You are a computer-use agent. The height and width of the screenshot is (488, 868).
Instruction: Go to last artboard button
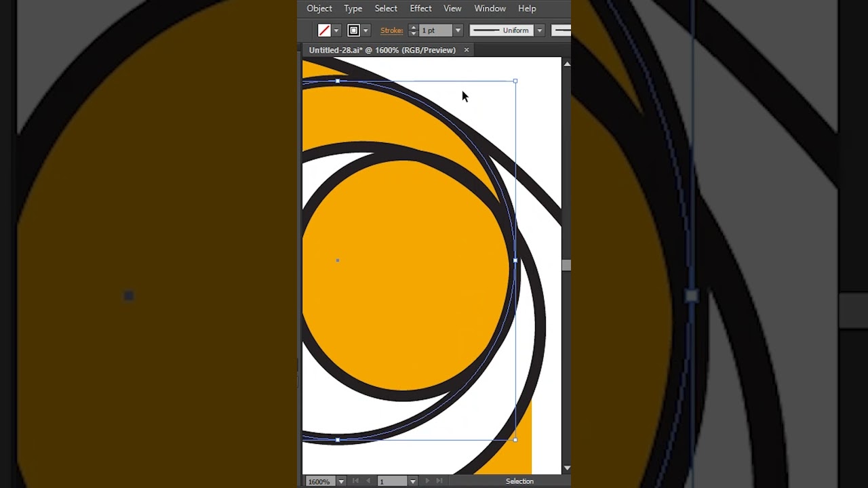439,481
